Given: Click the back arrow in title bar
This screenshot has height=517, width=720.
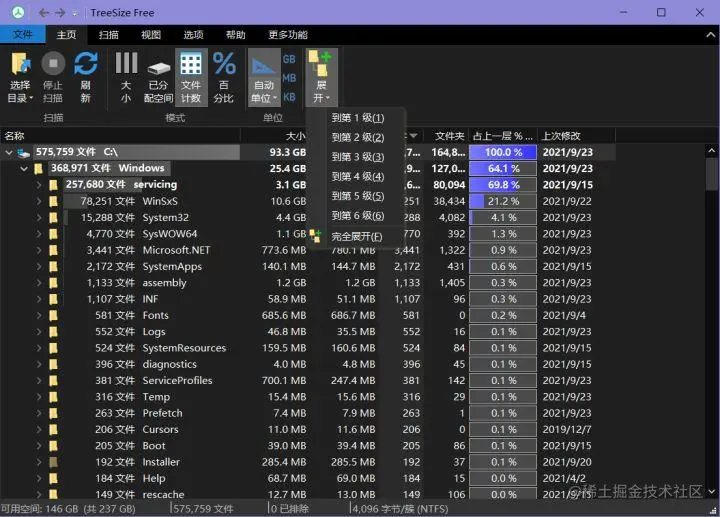Looking at the screenshot, I should tap(44, 13).
